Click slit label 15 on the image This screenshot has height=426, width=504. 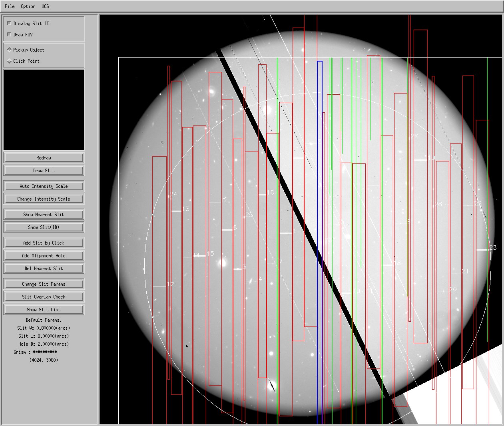coord(211,254)
